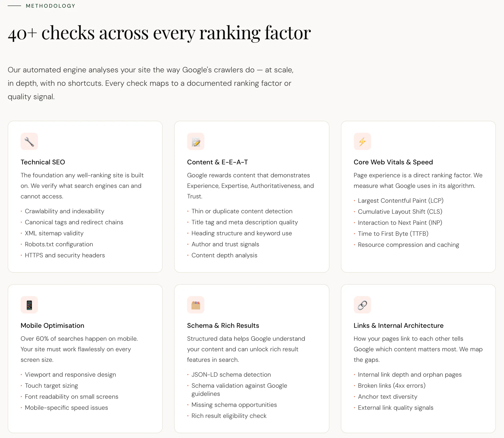This screenshot has width=504, height=438.
Task: Click the Schema & Rich Results heading
Action: point(223,326)
